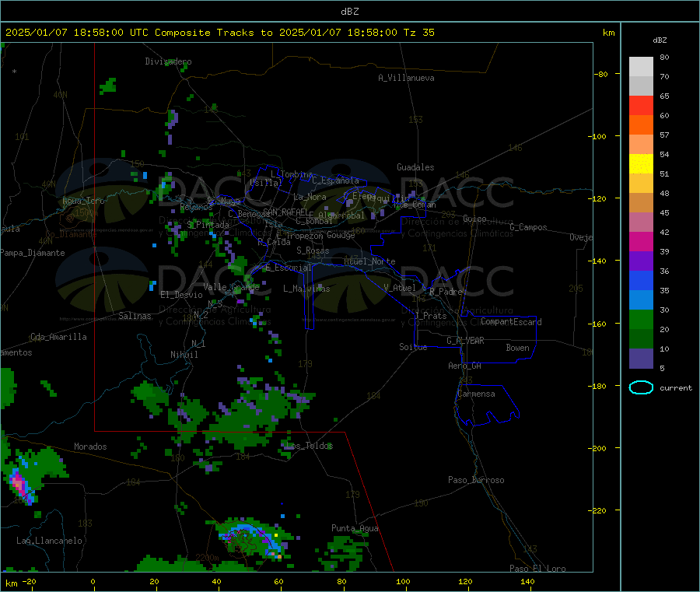Click the light gray 70-80 dBZ swatch
Viewport: 700px width, 592px height.
point(641,67)
